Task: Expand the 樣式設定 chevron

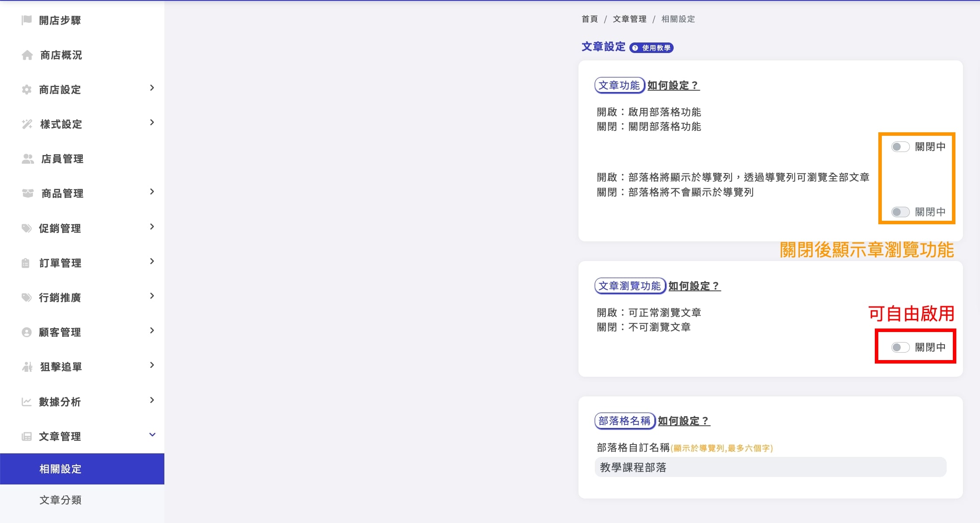Action: (152, 123)
